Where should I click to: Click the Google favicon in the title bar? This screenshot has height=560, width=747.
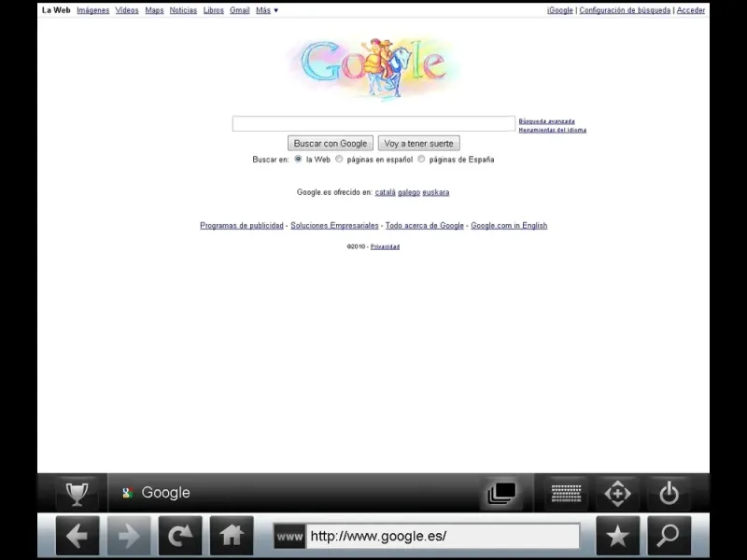(127, 493)
